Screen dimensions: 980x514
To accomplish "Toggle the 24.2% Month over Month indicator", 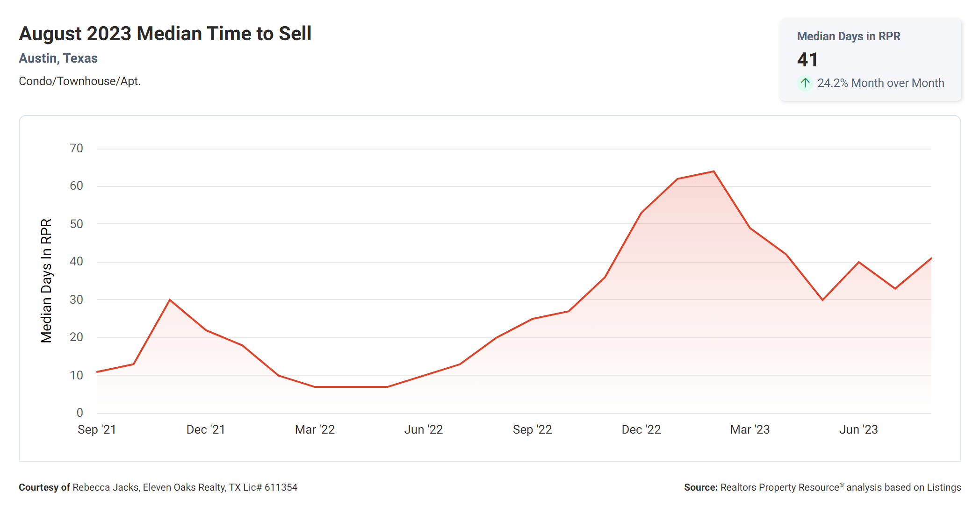I will (x=880, y=83).
